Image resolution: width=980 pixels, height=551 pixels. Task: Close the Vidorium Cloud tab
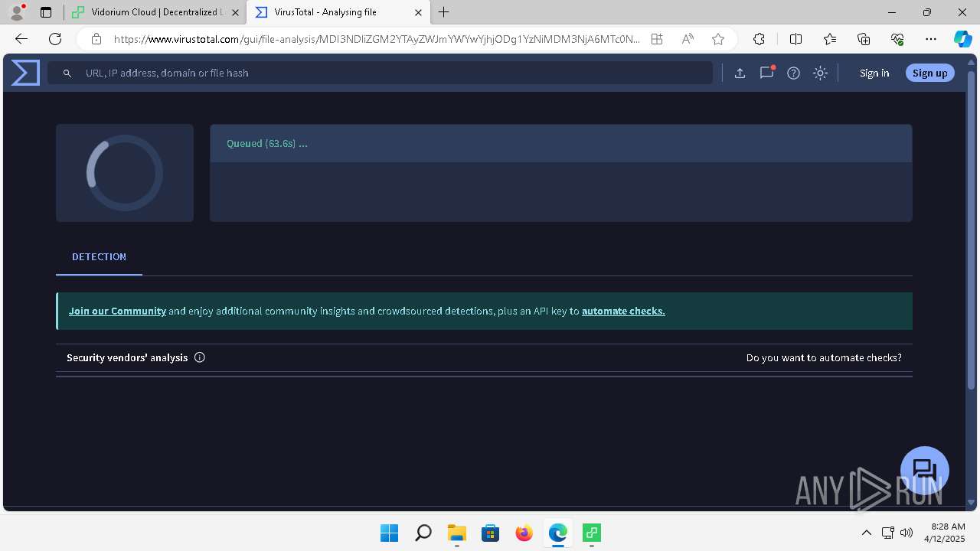point(235,12)
